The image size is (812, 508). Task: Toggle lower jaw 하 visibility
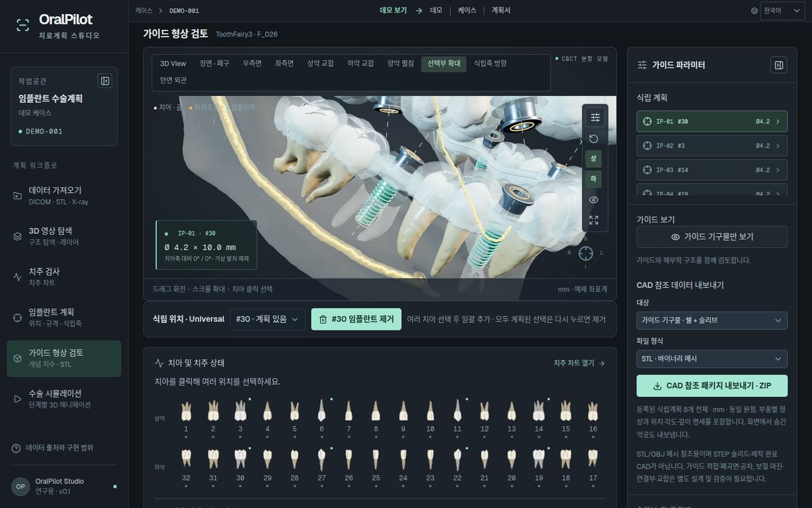(x=593, y=179)
